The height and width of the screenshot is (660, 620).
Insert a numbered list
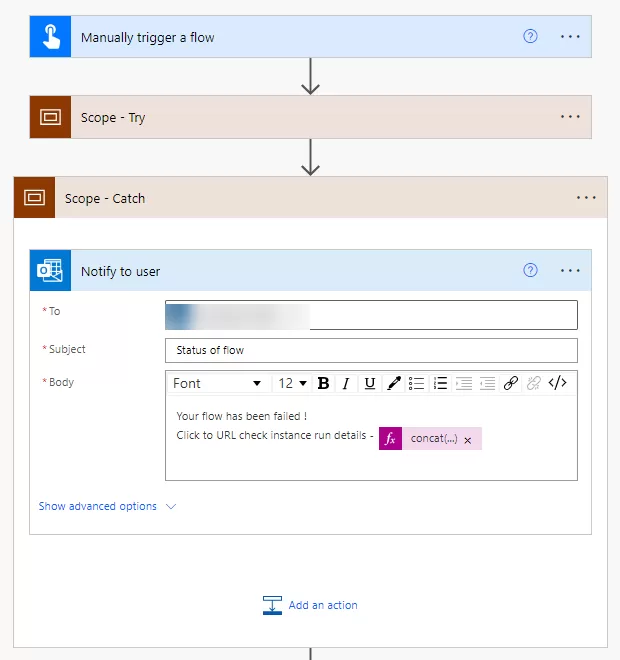(440, 383)
